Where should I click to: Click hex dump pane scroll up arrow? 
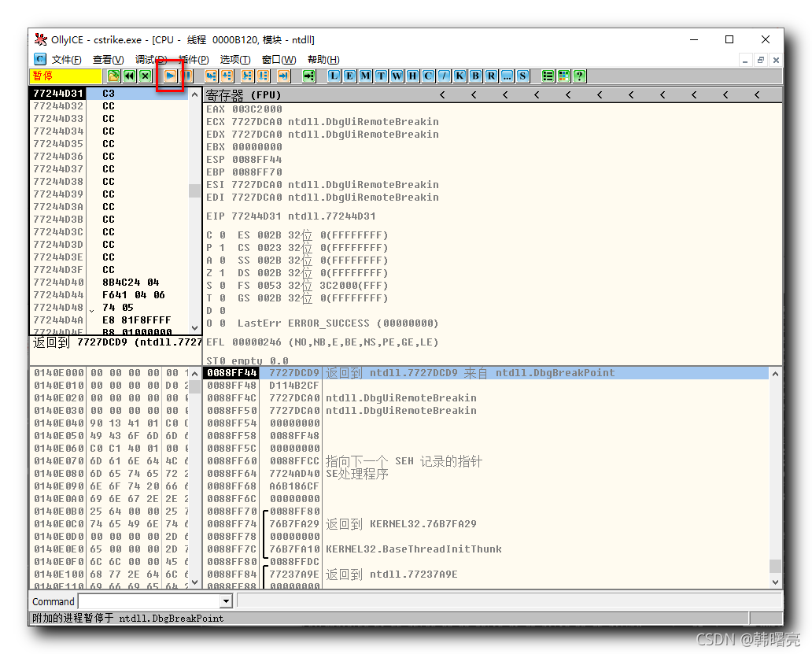coord(194,373)
